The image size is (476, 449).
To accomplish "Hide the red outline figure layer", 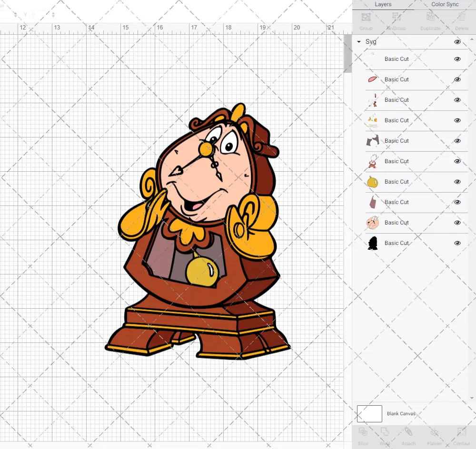I will (x=457, y=161).
